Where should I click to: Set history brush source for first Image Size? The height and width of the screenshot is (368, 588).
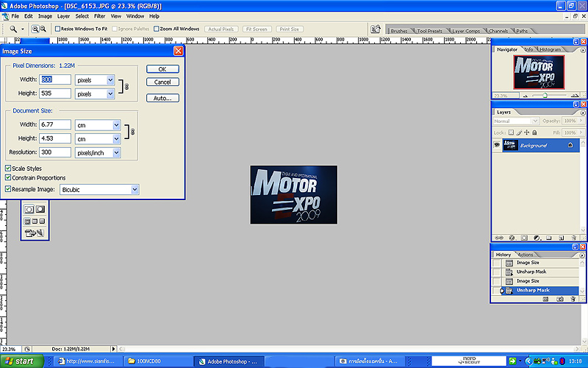(x=497, y=263)
